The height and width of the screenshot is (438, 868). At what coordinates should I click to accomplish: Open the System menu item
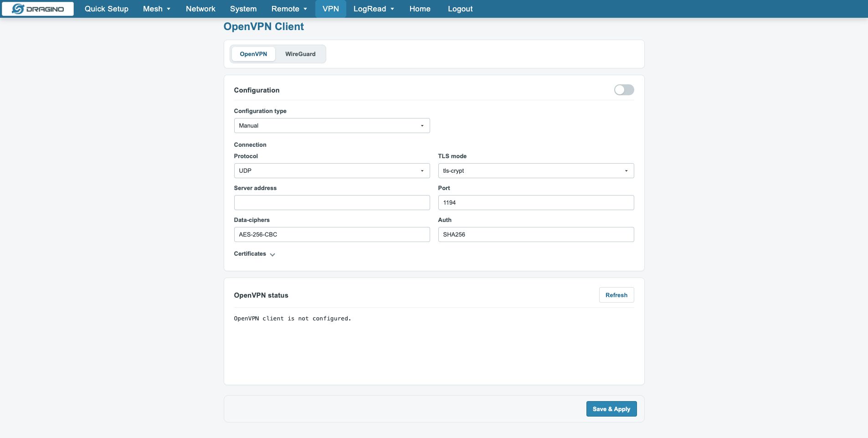tap(243, 9)
